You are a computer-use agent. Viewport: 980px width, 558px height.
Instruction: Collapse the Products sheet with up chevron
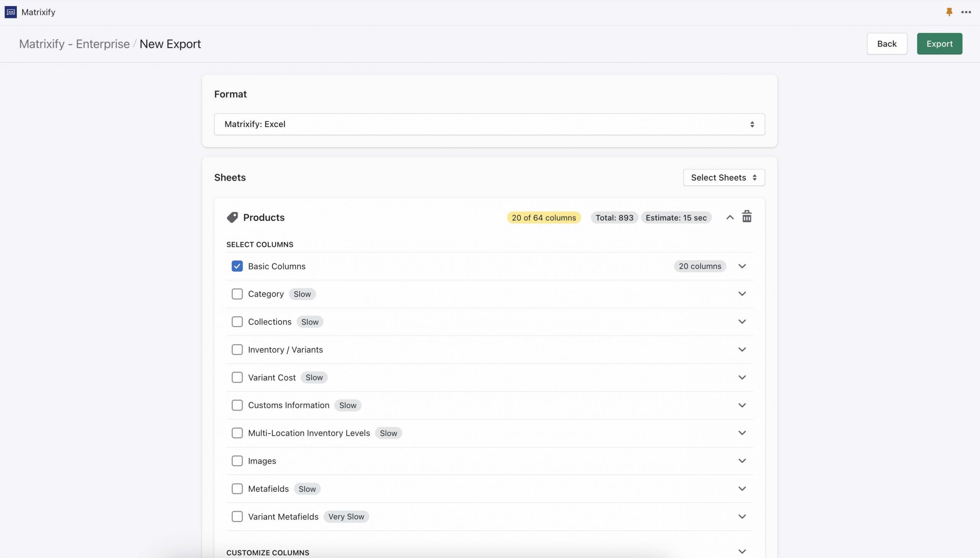pyautogui.click(x=730, y=217)
